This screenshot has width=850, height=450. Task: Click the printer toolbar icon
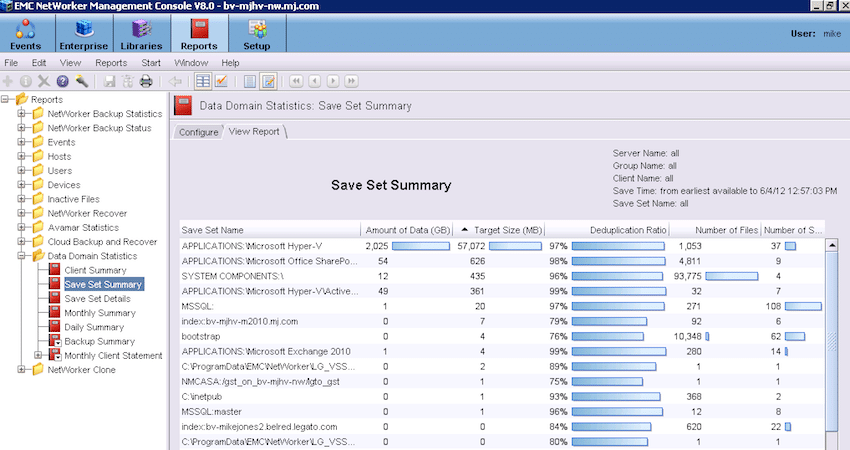146,81
